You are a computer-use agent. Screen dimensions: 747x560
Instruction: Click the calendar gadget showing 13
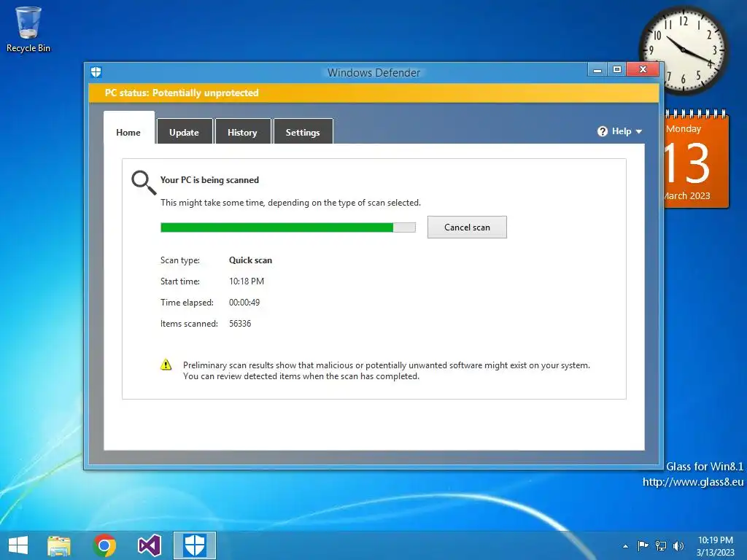pos(697,160)
